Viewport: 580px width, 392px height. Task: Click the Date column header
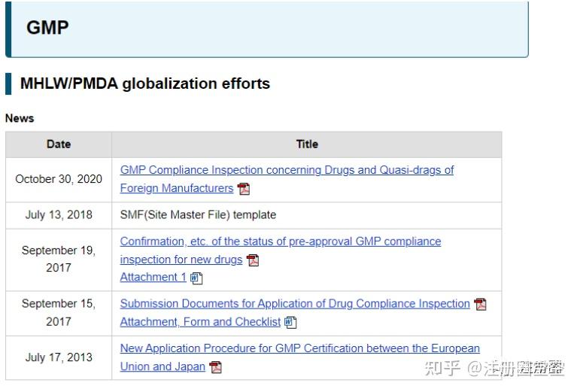pos(59,144)
